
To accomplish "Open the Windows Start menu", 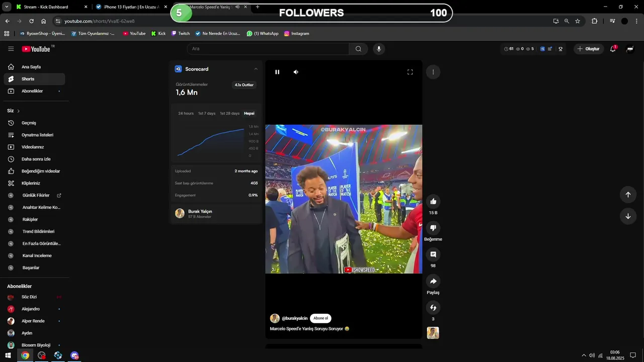I will point(8,355).
